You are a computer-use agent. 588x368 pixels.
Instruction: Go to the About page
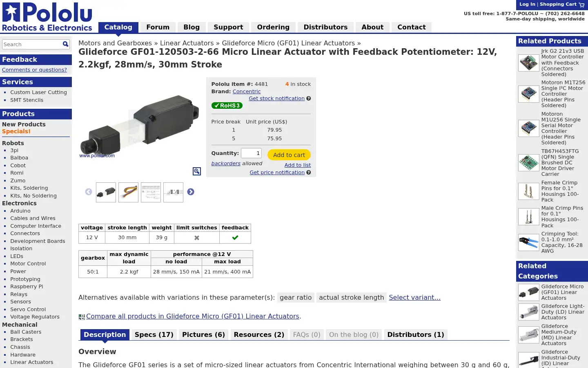point(372,27)
